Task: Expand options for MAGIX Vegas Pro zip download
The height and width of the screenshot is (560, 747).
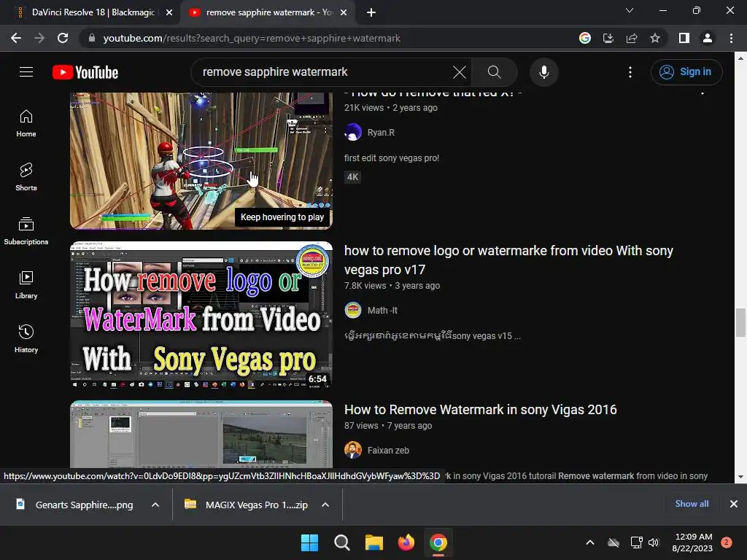Action: [x=325, y=505]
